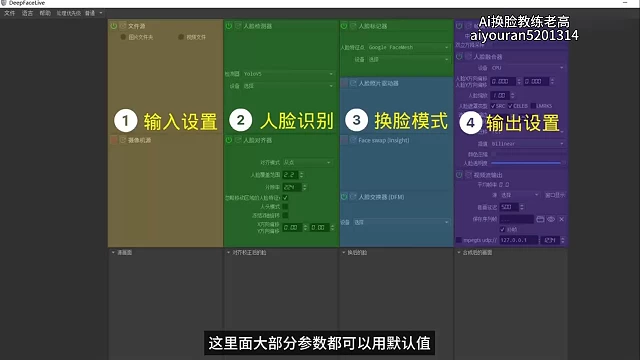Open the 处理优先级 普通 dropdown
Image resolution: width=640 pixels, height=360 pixels.
[x=94, y=13]
